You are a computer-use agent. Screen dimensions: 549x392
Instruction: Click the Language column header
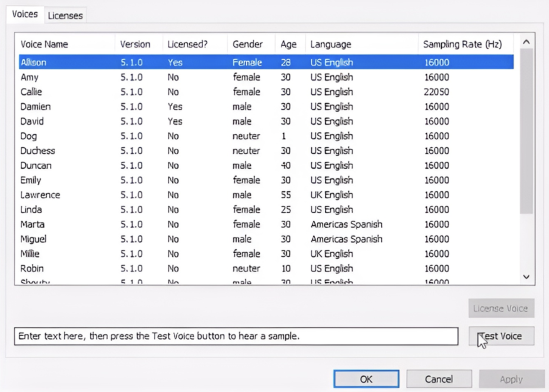tap(331, 44)
